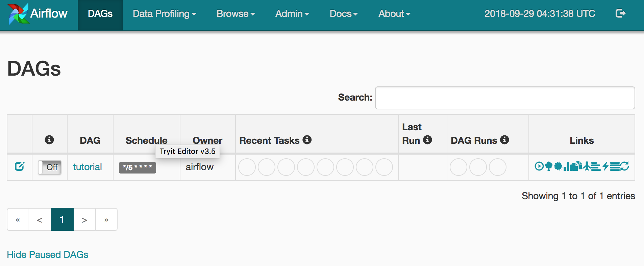This screenshot has width=644, height=266.
Task: Select page 1 in pagination
Action: coord(62,219)
